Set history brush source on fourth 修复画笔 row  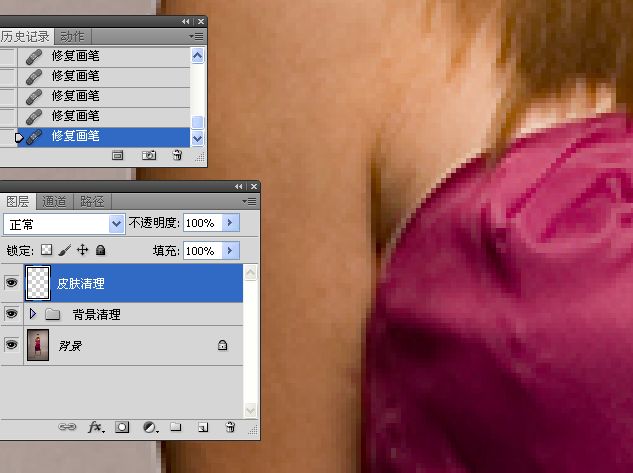coord(8,117)
